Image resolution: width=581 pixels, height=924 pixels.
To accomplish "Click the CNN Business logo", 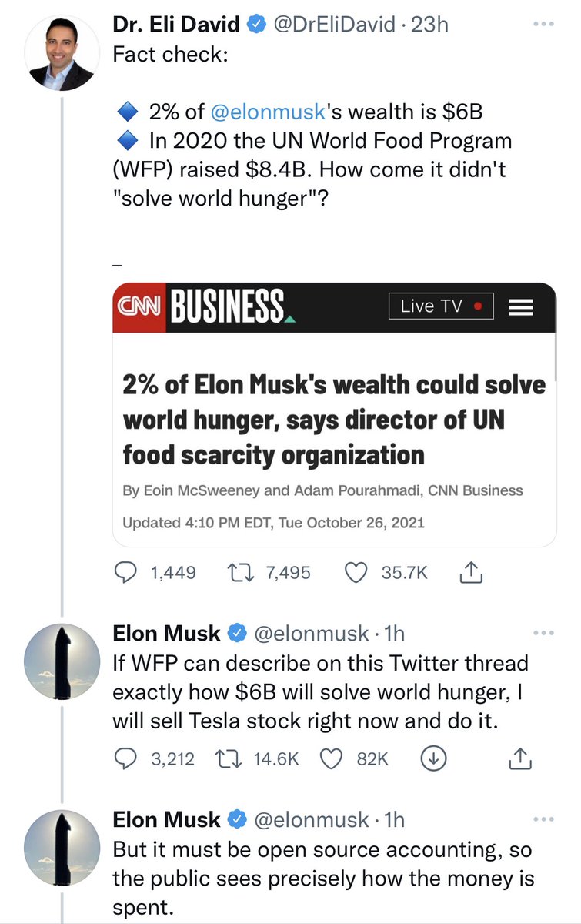I will (204, 307).
